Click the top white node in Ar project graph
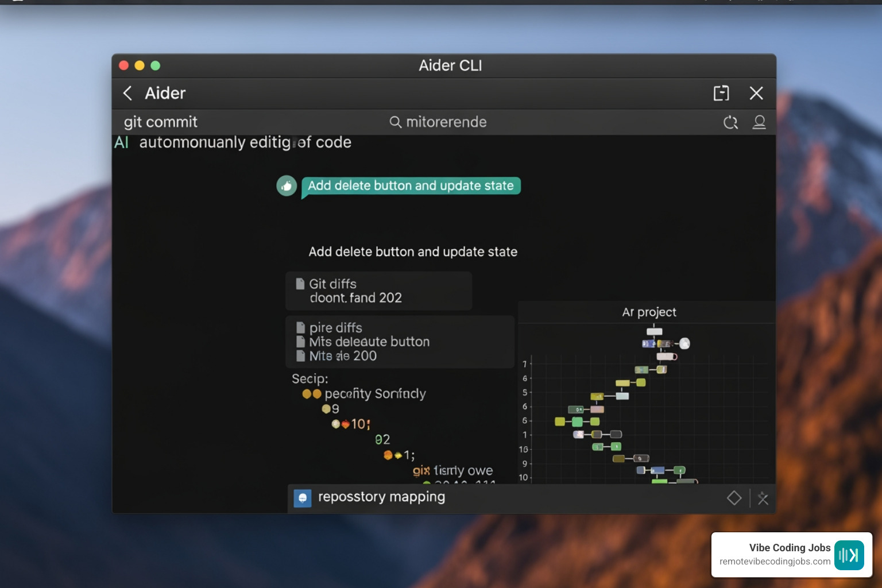The height and width of the screenshot is (588, 882). 655,331
